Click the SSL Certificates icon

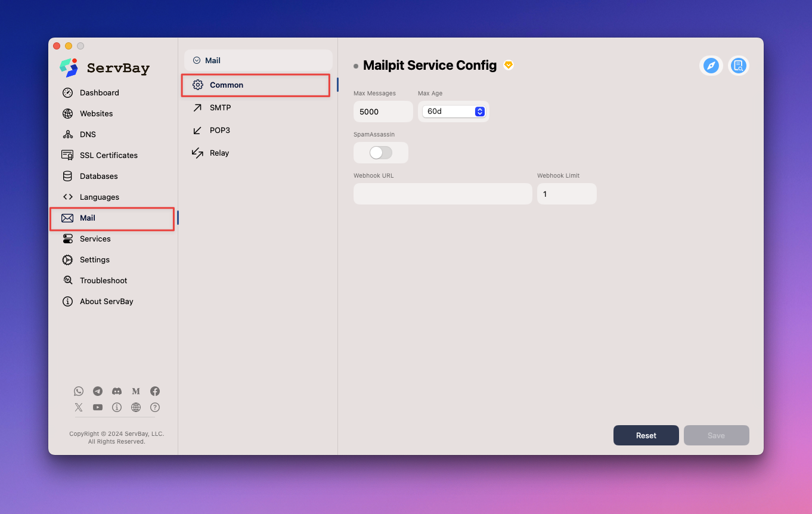(x=67, y=155)
